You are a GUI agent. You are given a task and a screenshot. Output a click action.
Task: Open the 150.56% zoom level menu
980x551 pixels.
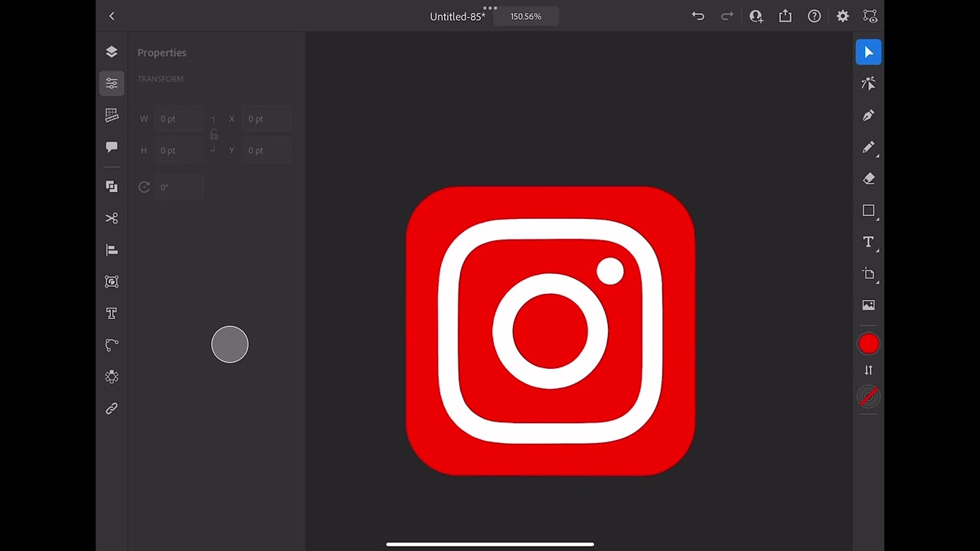[526, 17]
